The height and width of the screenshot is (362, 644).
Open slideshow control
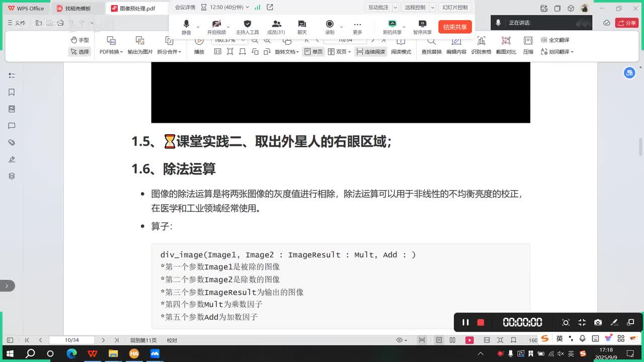coord(455,8)
